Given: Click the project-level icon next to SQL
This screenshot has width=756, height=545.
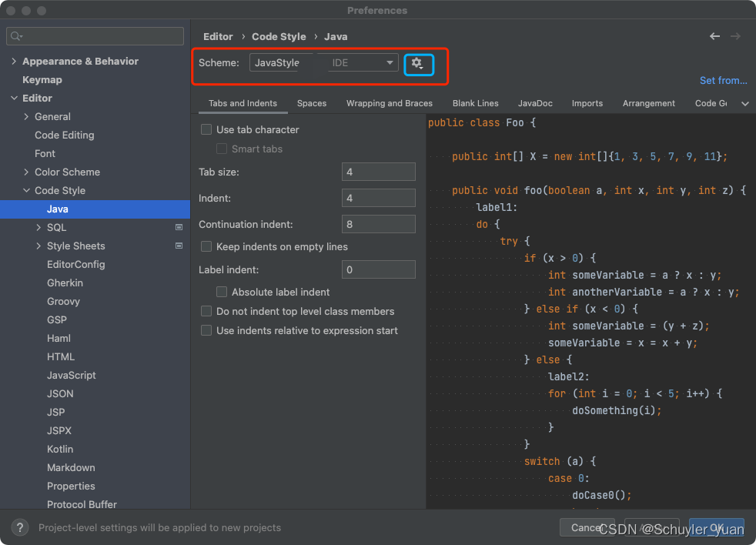Looking at the screenshot, I should (179, 227).
